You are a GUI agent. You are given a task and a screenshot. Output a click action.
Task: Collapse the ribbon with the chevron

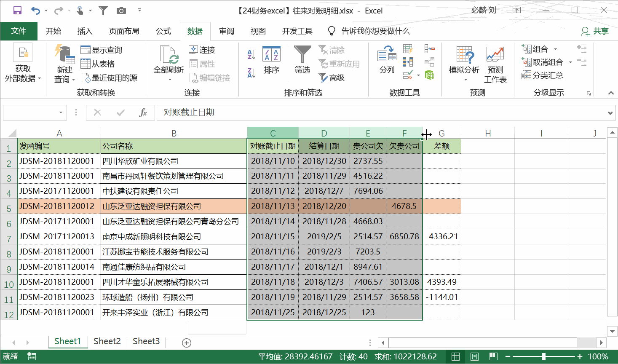point(611,93)
